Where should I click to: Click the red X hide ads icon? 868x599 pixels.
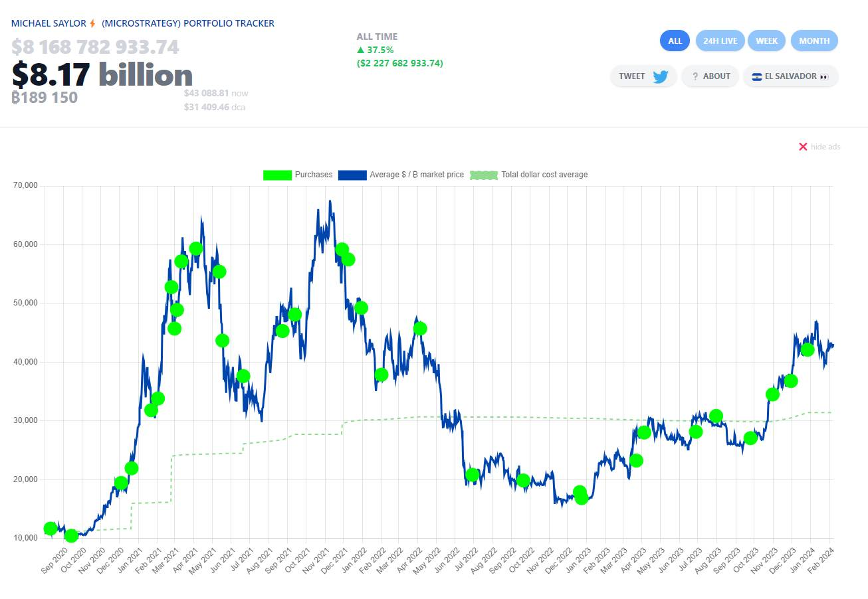tap(803, 146)
